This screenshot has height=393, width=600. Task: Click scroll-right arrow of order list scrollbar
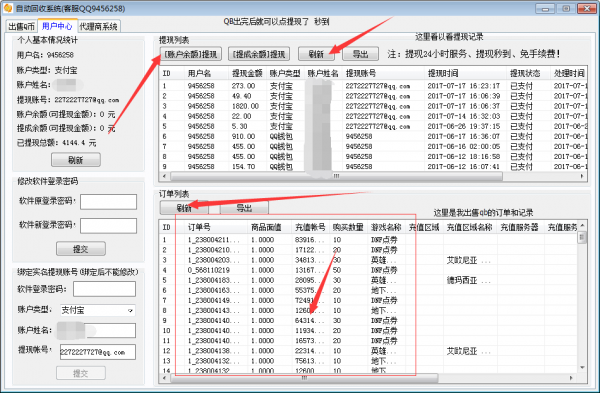(571, 378)
